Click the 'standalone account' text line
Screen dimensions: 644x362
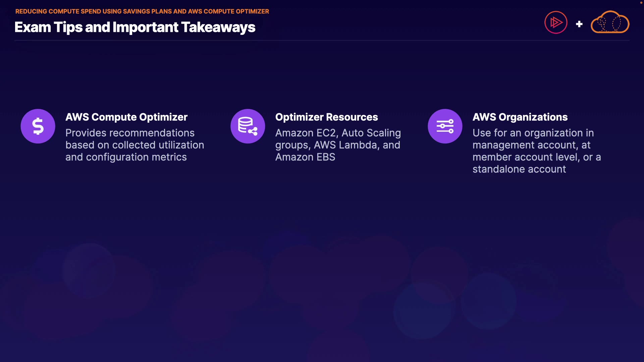519,169
